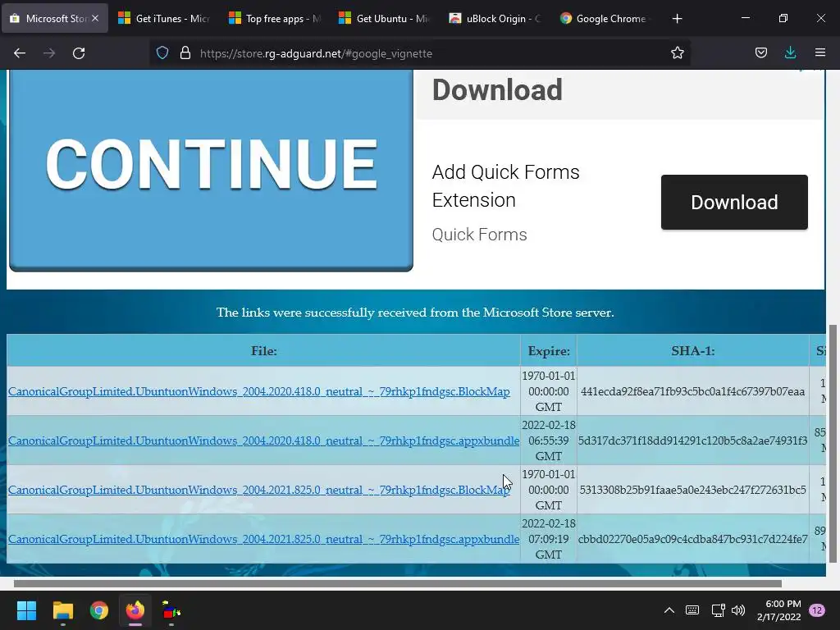Open File Explorer from the taskbar

coord(62,610)
